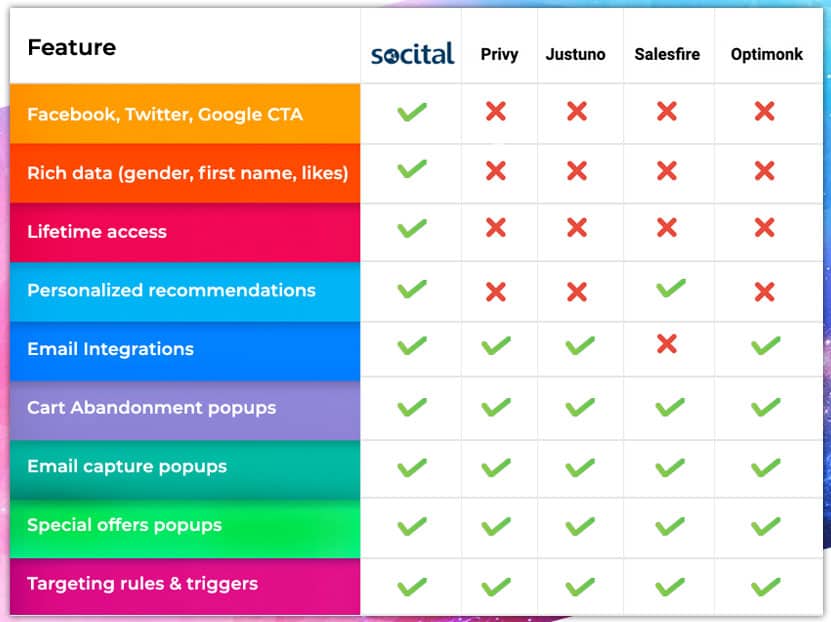Click Optimonk checkmark for Special offers popups
Viewport: 831px width, 622px height.
click(x=765, y=526)
